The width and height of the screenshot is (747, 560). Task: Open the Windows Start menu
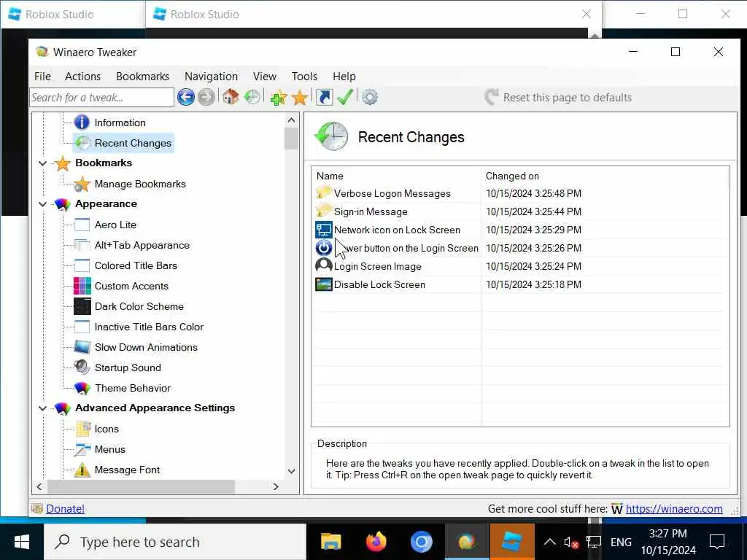pyautogui.click(x=22, y=542)
